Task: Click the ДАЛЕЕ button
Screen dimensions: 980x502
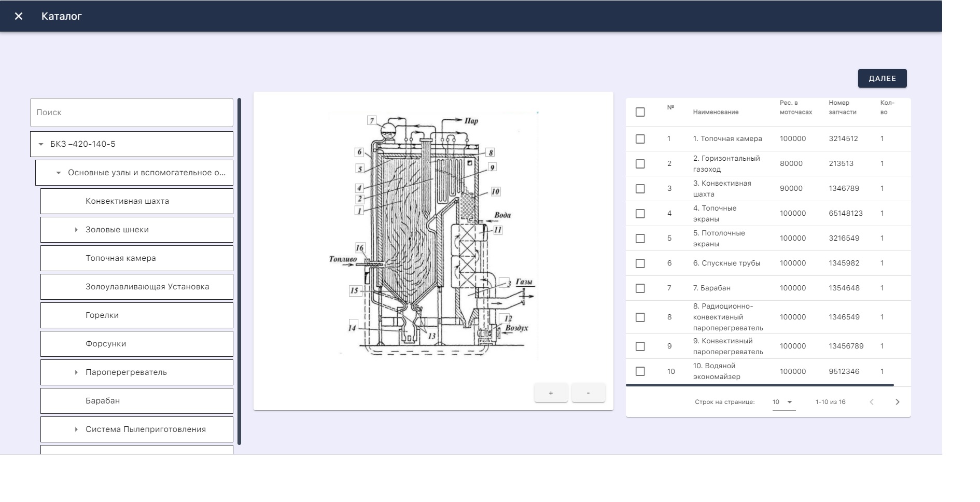Action: pos(882,78)
